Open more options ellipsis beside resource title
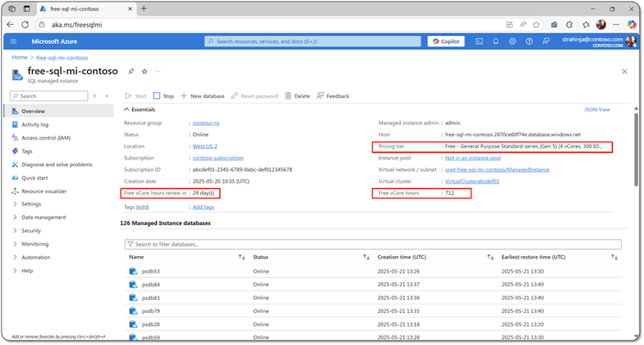 (x=158, y=72)
